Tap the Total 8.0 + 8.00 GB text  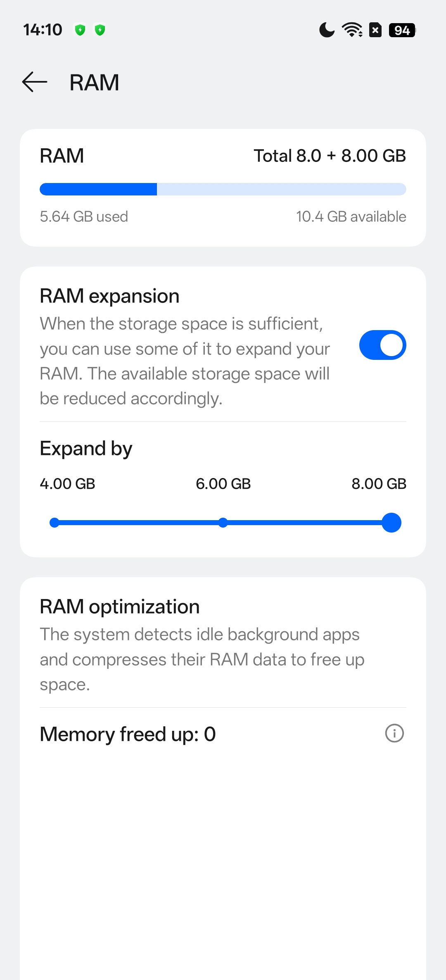(x=330, y=156)
